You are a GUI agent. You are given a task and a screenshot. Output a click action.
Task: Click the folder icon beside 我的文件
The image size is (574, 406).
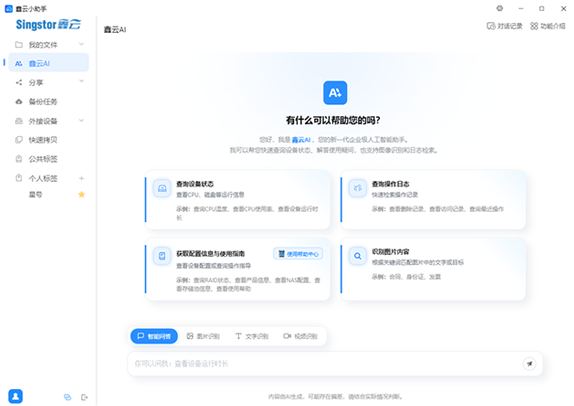[x=19, y=45]
